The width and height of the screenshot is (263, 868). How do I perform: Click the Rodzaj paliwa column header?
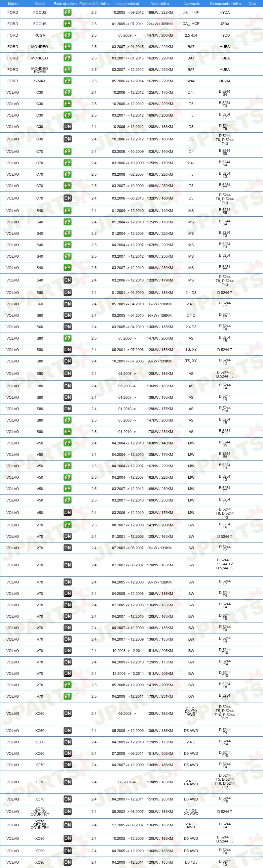click(65, 4)
